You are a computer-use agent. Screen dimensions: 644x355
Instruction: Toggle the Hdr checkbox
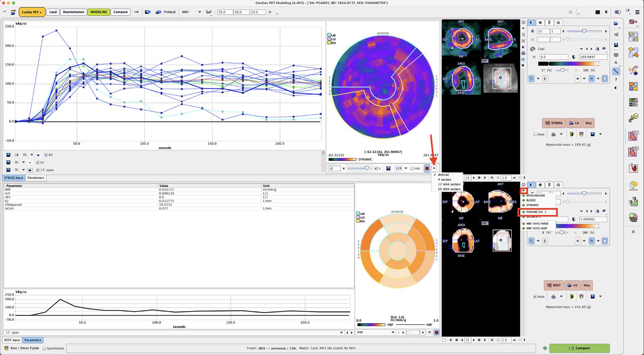[412, 168]
